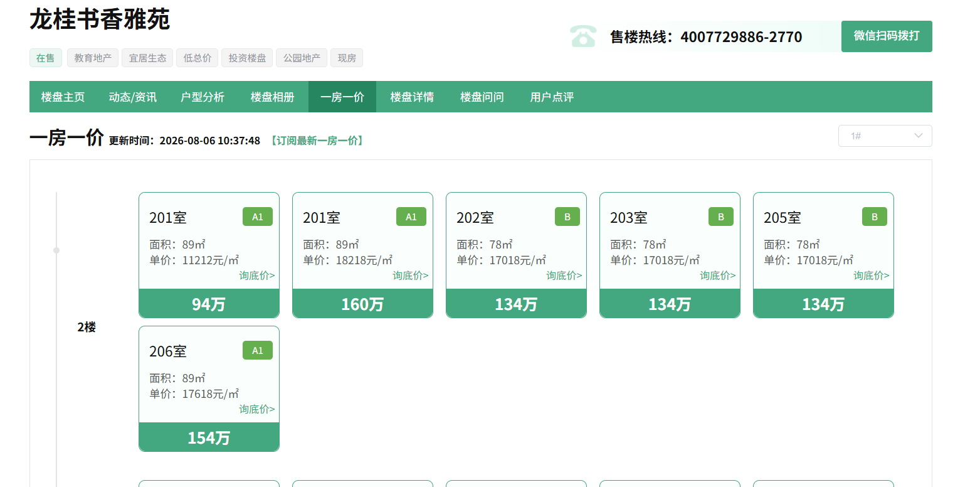Image resolution: width=980 pixels, height=487 pixels.
Task: Switch to the 户型分析 tab
Action: (203, 97)
